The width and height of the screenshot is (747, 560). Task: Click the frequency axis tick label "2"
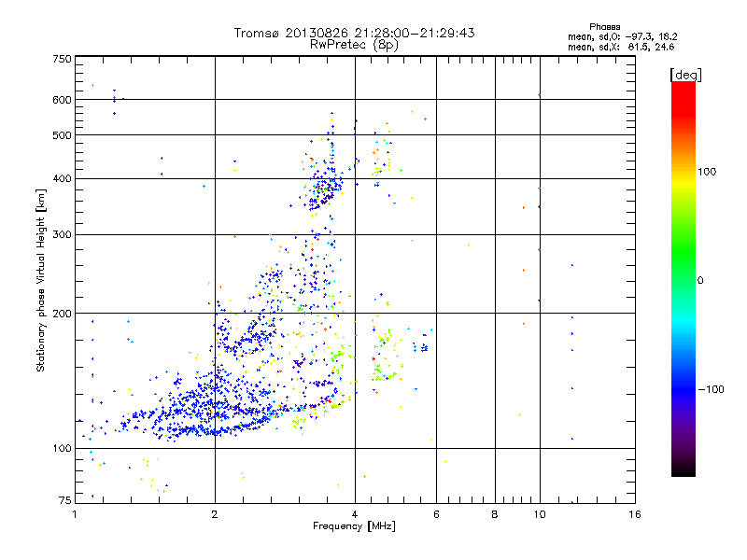click(215, 514)
